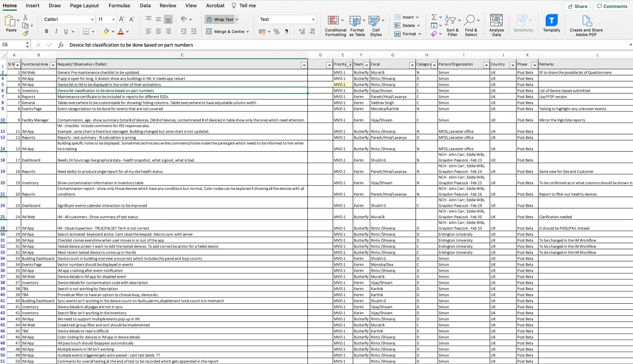This screenshot has height=364, width=633.
Task: Expand the number format Text dropdown
Action: pos(313,19)
